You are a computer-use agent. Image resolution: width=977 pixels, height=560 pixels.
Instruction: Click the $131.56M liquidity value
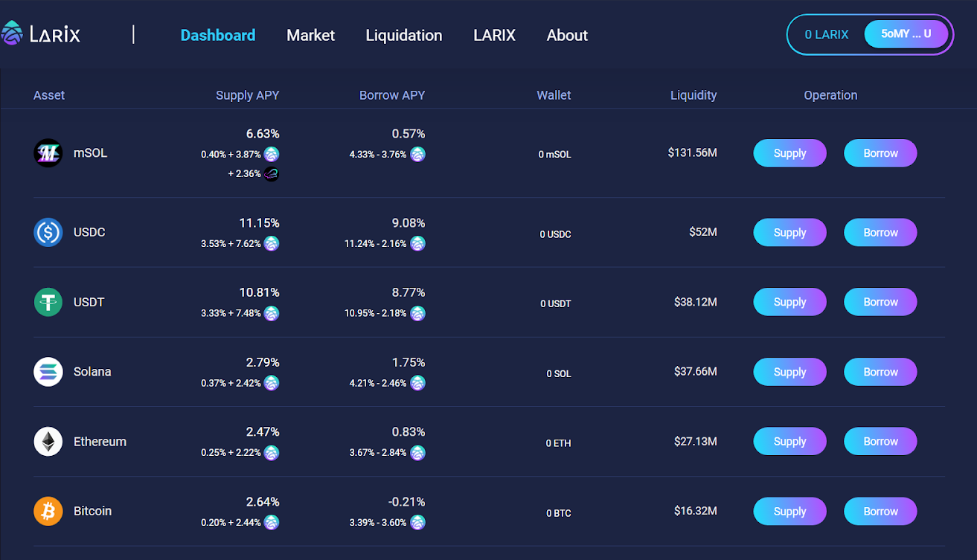tap(693, 153)
